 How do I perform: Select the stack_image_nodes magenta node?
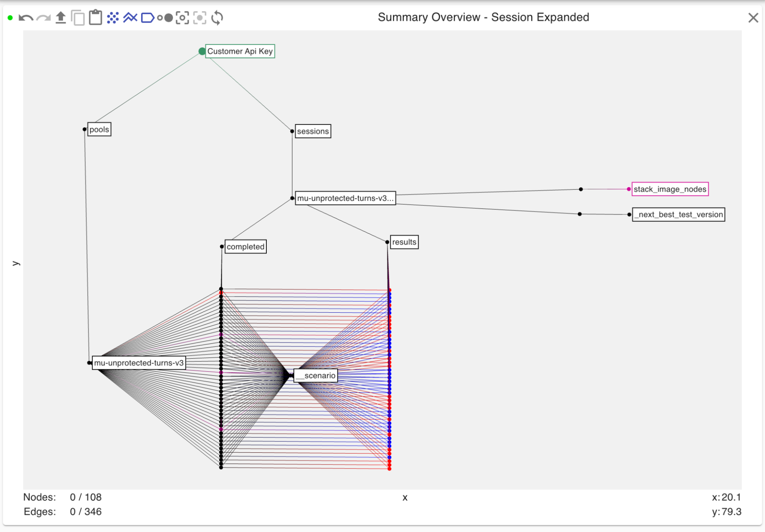click(x=670, y=189)
